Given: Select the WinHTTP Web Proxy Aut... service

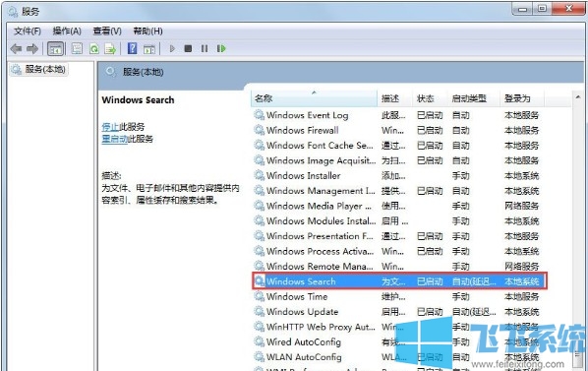Looking at the screenshot, I should (x=321, y=327).
